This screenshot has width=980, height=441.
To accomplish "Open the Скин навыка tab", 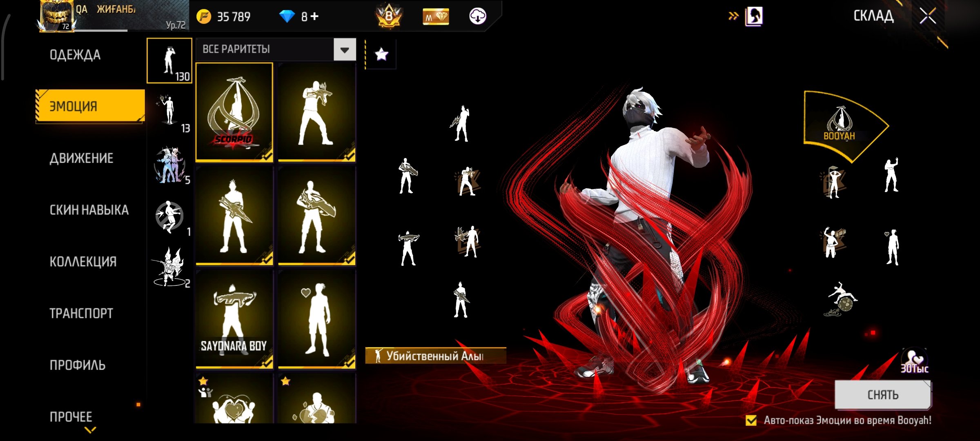I will coord(89,210).
